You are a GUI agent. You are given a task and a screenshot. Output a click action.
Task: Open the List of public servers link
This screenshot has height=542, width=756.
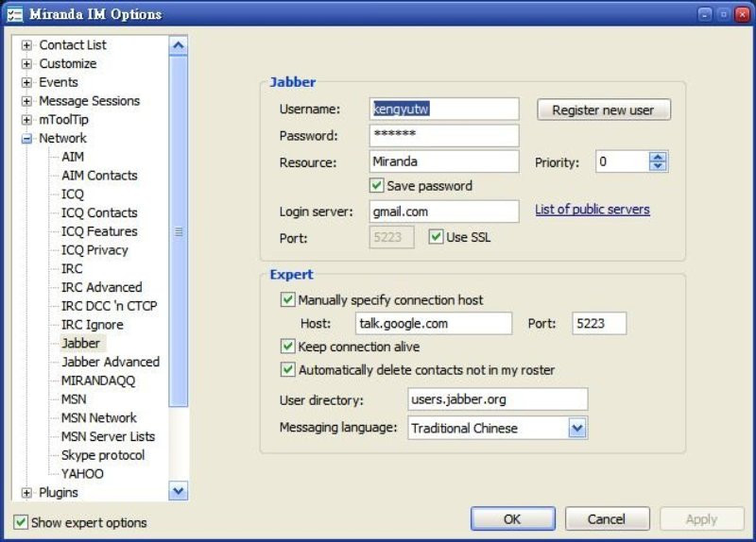[593, 210]
